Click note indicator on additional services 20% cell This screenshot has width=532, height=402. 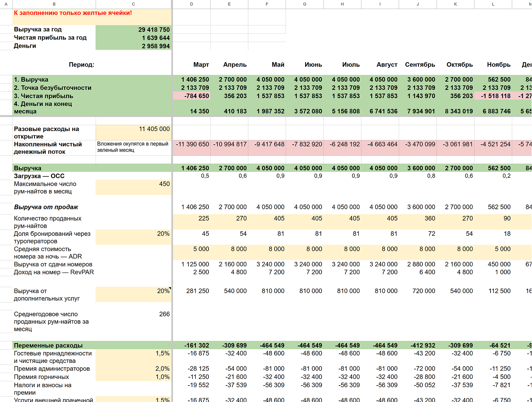pyautogui.click(x=170, y=288)
